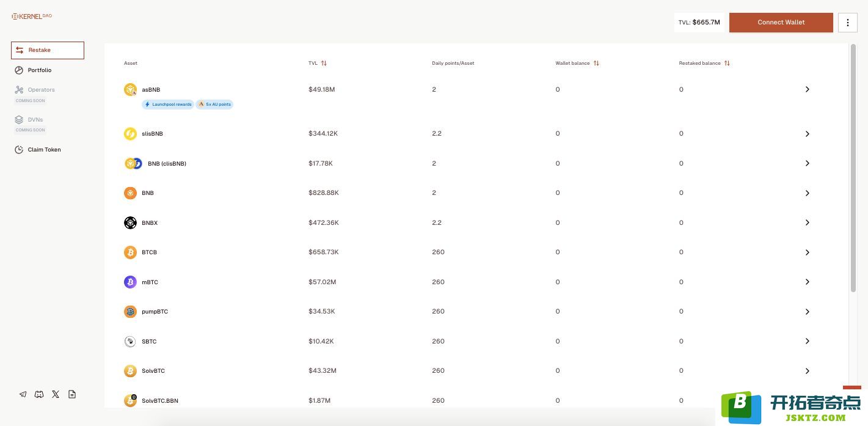
Task: Click the SBTC token icon
Action: [x=130, y=341]
